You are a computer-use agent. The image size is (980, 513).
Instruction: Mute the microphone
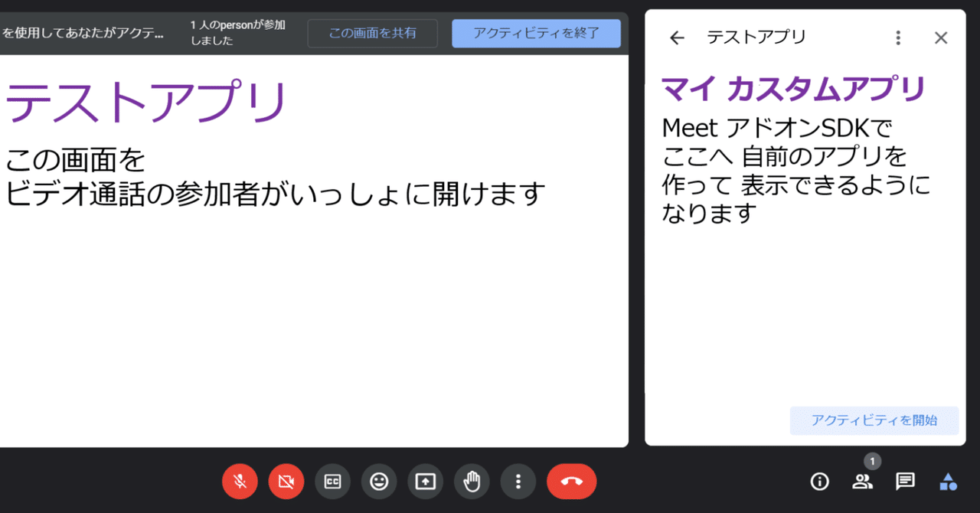pos(240,482)
